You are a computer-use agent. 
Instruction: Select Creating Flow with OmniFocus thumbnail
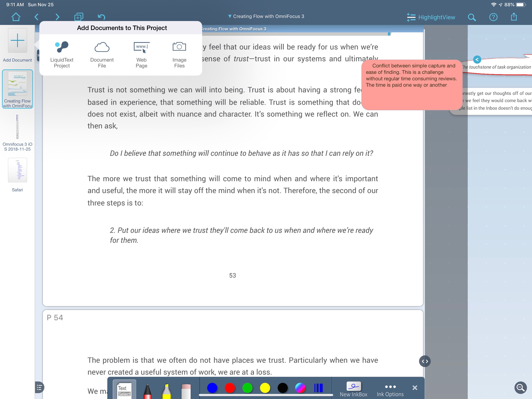[17, 89]
